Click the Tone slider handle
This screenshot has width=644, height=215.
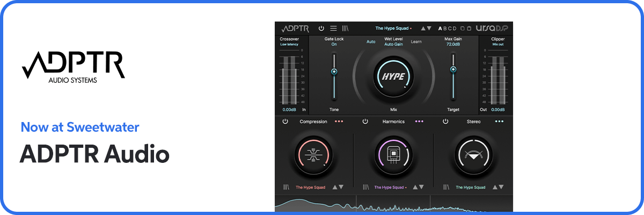coord(334,71)
